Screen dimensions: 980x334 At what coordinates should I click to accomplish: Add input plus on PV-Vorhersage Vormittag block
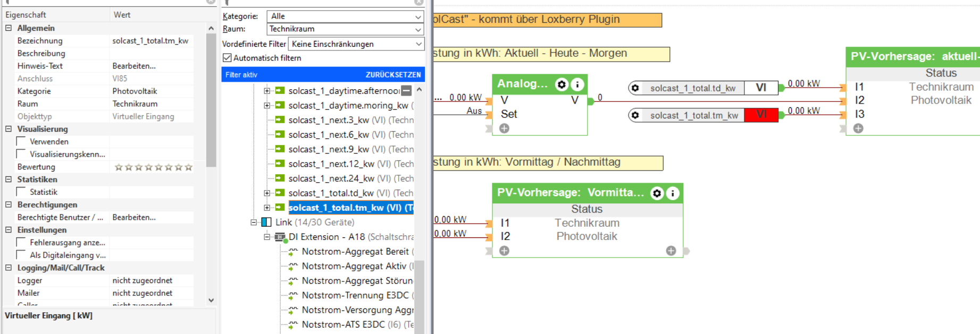tap(504, 251)
